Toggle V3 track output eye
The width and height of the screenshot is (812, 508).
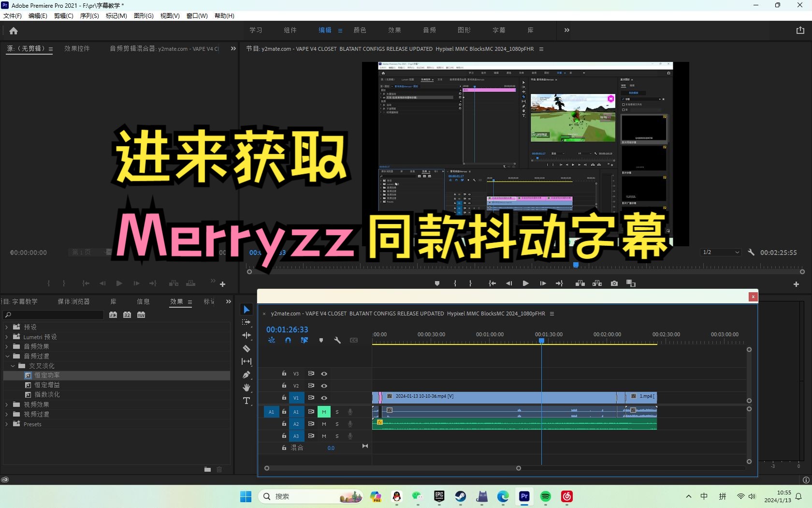(324, 374)
